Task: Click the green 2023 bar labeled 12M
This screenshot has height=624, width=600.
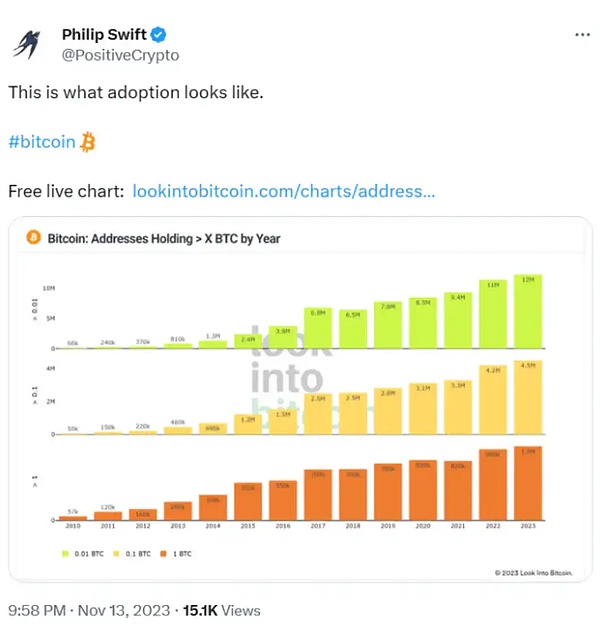Action: click(x=528, y=312)
